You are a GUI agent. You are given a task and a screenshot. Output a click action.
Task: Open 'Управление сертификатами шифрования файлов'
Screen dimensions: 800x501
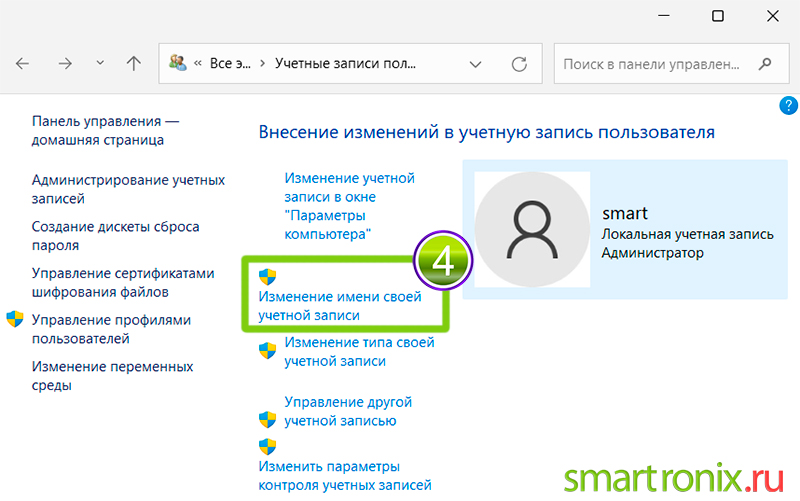[x=123, y=282]
